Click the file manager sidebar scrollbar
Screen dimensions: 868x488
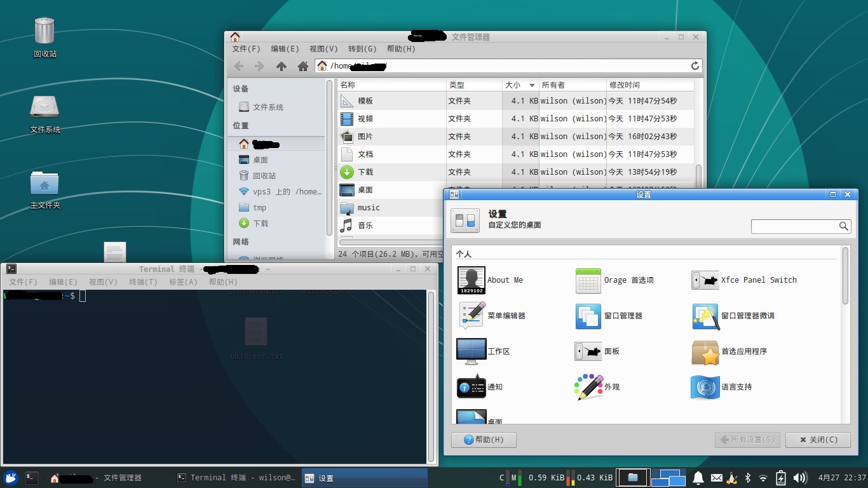point(329,158)
